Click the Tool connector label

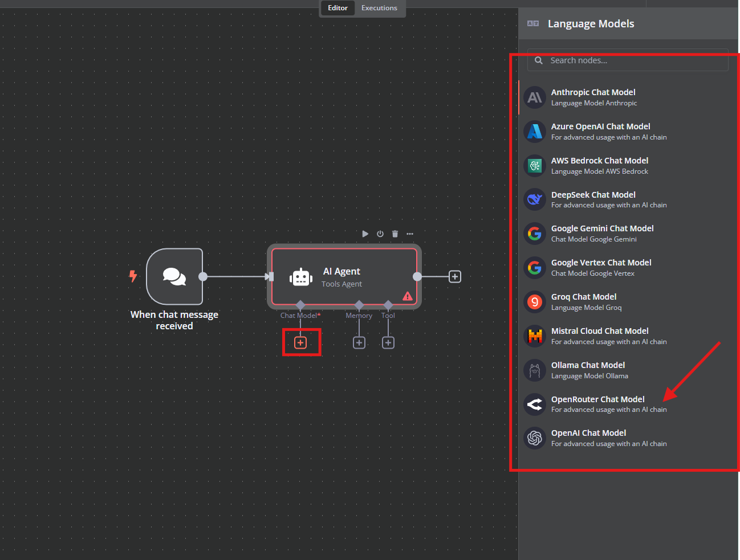click(x=388, y=315)
